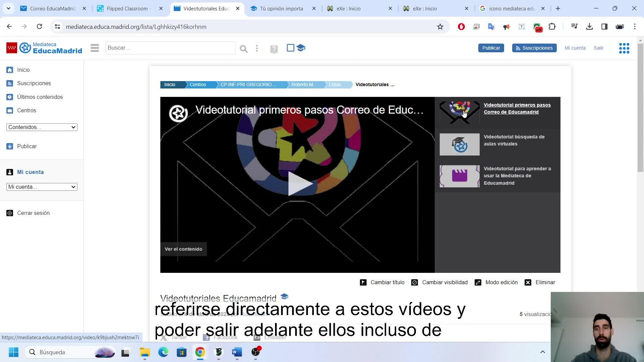Select Videotutorial búsqueda de aulas virtuales thumbnail
This screenshot has width=644, height=362.
click(x=459, y=144)
